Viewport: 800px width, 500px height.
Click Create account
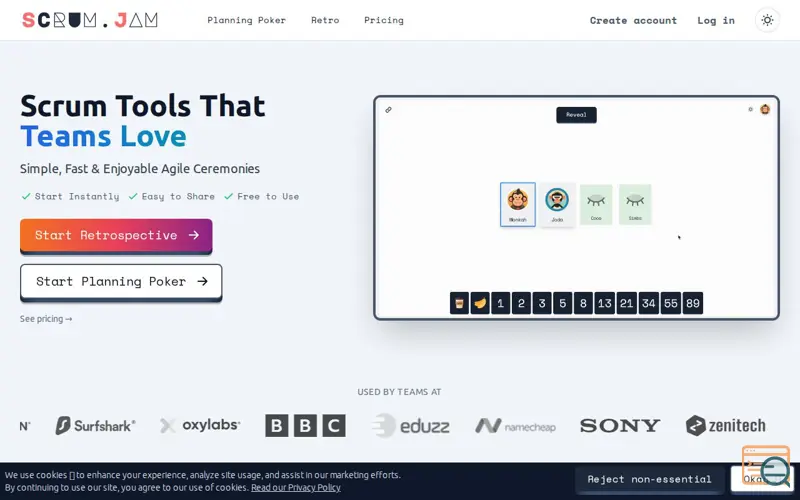633,20
